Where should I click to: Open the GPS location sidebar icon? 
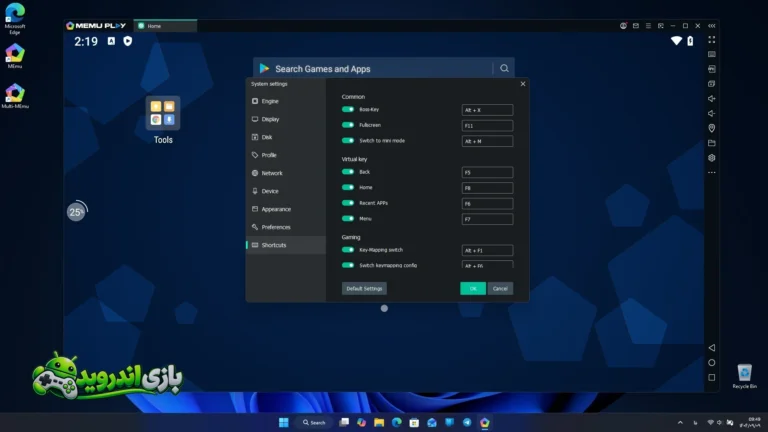pos(712,128)
